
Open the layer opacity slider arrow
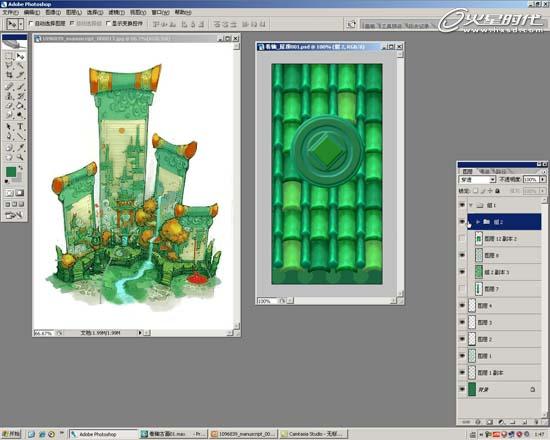[543, 180]
